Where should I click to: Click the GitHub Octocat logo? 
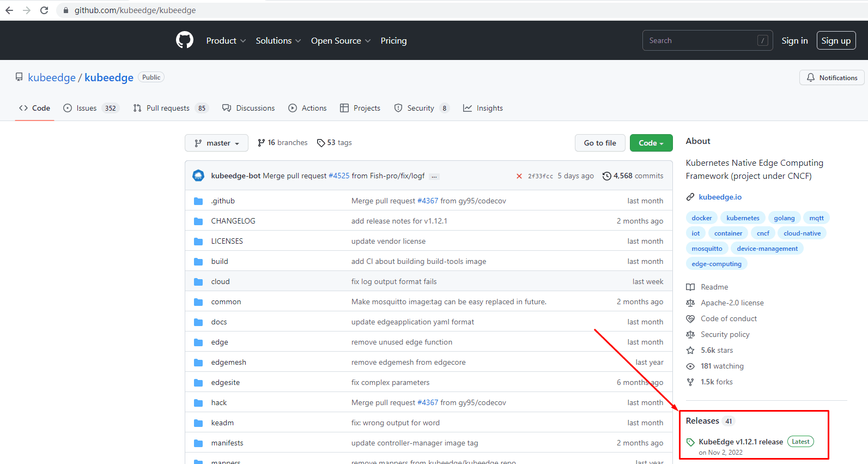point(185,40)
